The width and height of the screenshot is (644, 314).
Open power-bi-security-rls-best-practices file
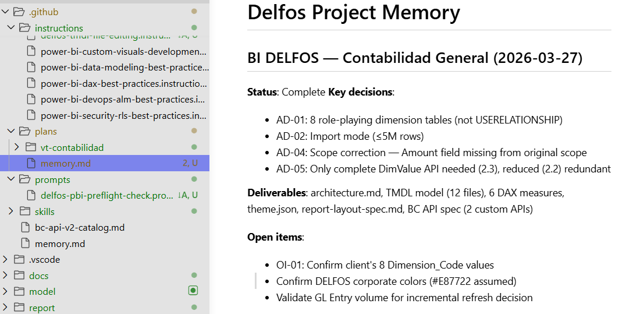coord(124,115)
